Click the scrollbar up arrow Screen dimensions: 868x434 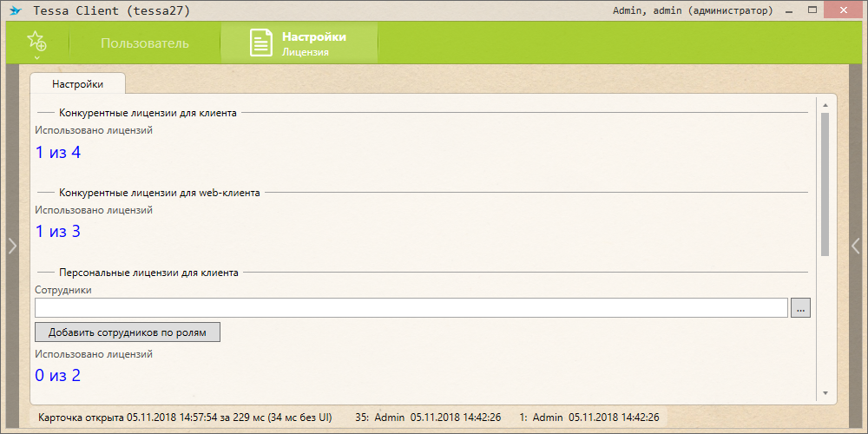(x=825, y=105)
